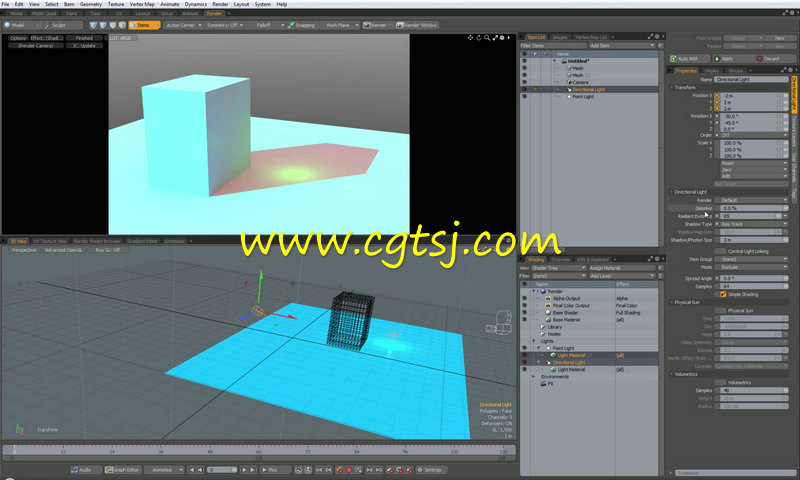800x480 pixels.
Task: Open the Add Layer dropdown
Action: [621, 276]
